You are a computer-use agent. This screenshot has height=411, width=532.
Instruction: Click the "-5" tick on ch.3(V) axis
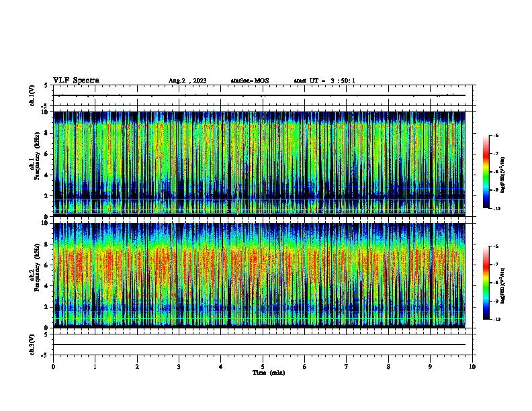tap(45, 355)
